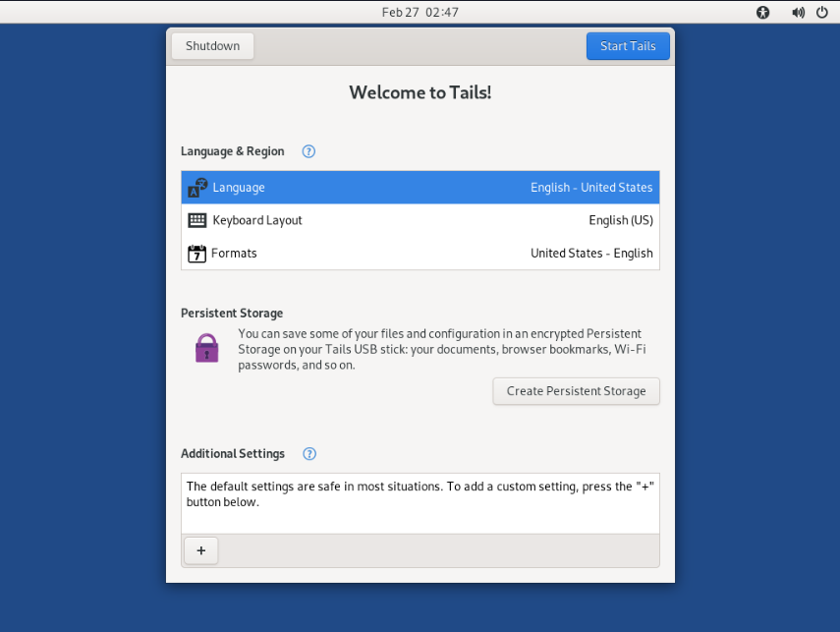Click the English (US) keyboard value
This screenshot has width=840, height=632.
pos(620,220)
